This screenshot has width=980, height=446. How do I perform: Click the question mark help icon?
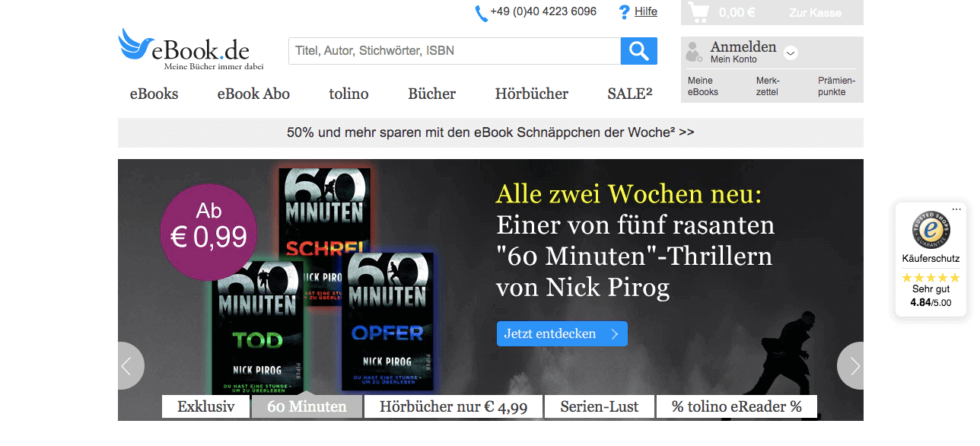625,12
